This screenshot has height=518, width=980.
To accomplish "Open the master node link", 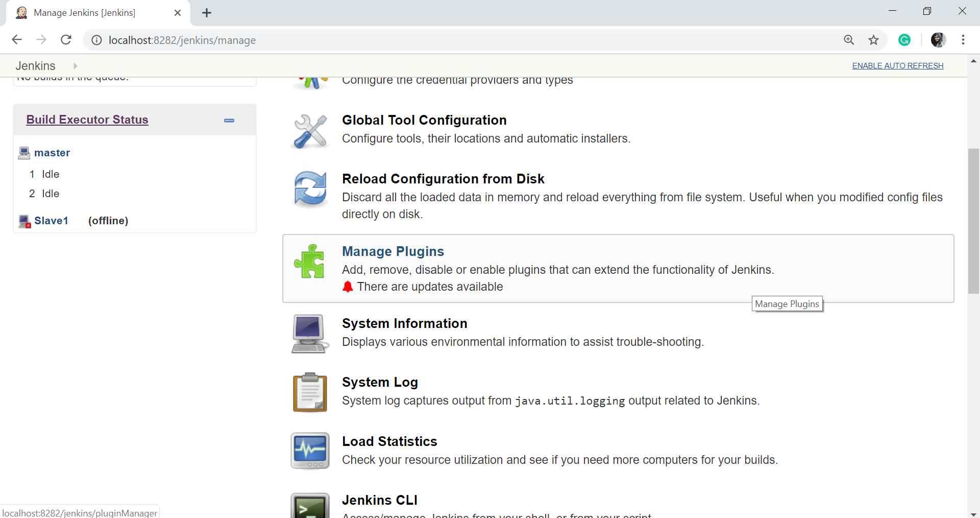I will pos(52,153).
